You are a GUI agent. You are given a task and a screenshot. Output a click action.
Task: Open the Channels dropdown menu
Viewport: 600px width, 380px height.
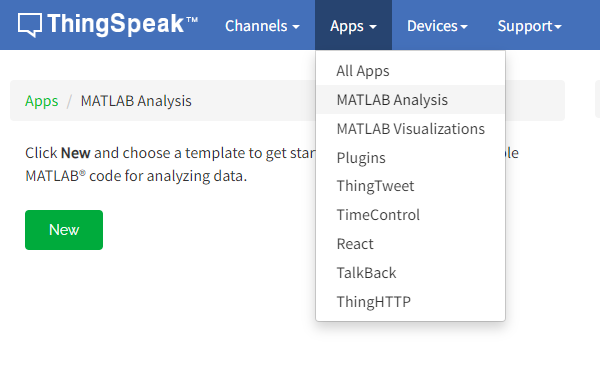(262, 26)
